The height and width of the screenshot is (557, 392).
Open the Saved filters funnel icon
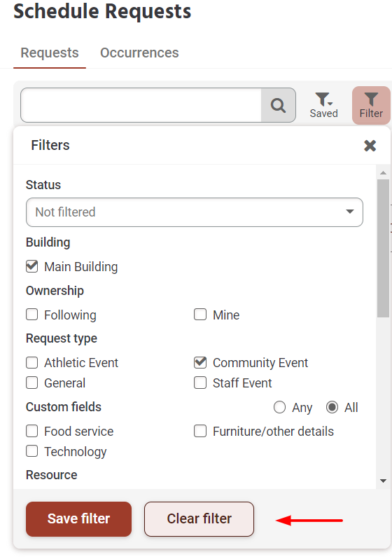tap(323, 105)
